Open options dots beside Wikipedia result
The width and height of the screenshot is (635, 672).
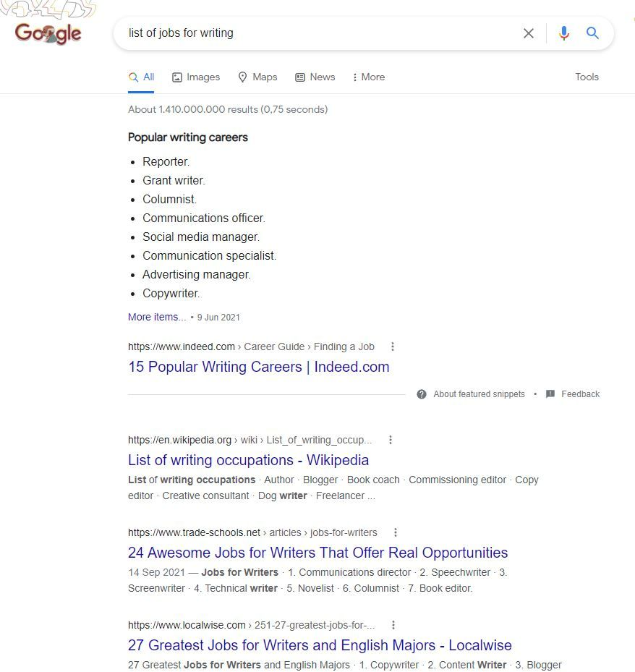pos(391,440)
